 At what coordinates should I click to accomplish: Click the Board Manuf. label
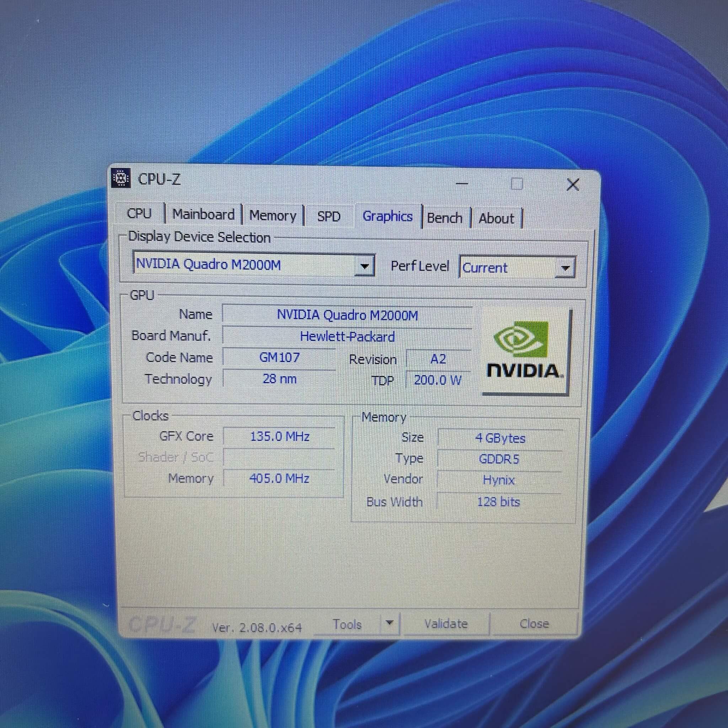coord(171,335)
